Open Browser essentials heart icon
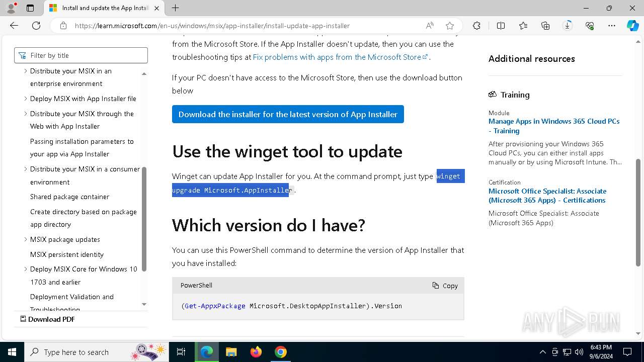 [590, 26]
